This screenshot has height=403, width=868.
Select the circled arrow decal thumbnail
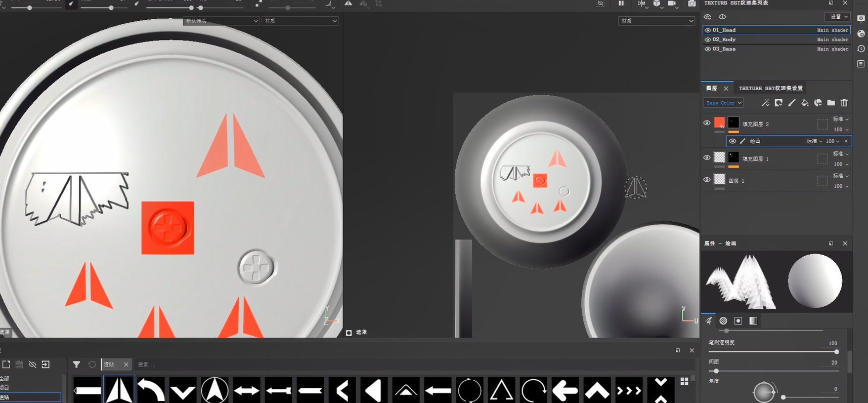point(215,390)
